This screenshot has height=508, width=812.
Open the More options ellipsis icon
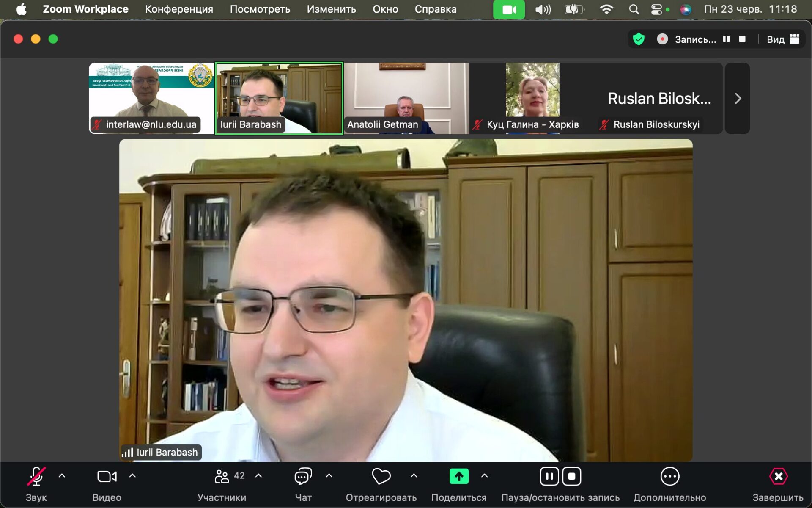click(x=669, y=477)
